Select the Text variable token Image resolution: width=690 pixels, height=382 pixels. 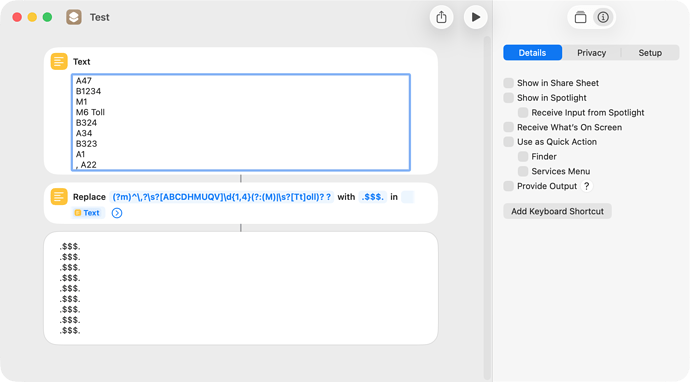click(88, 213)
